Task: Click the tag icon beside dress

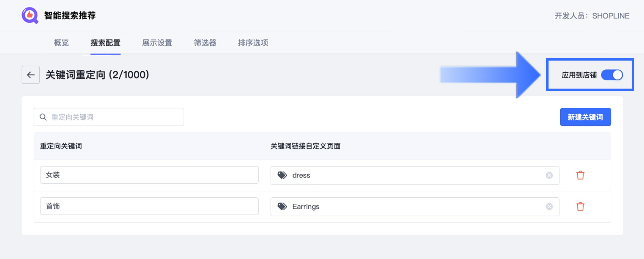Action: 282,175
